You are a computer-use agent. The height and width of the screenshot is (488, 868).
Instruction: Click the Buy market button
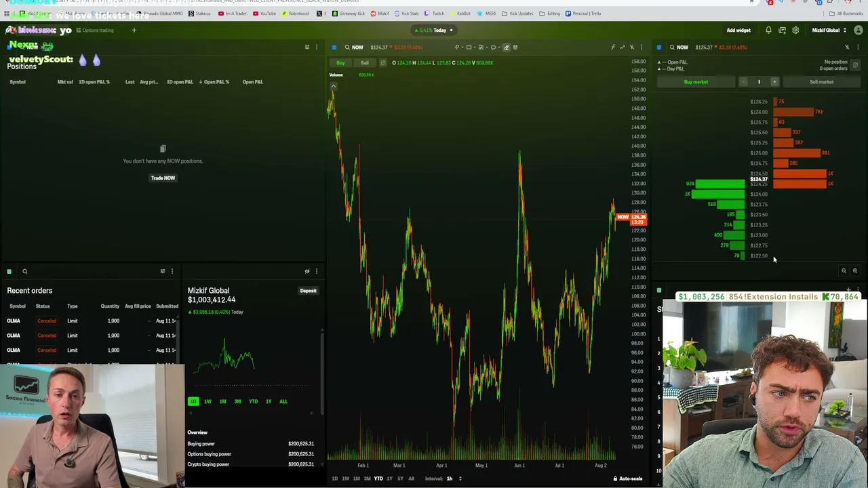click(x=696, y=82)
